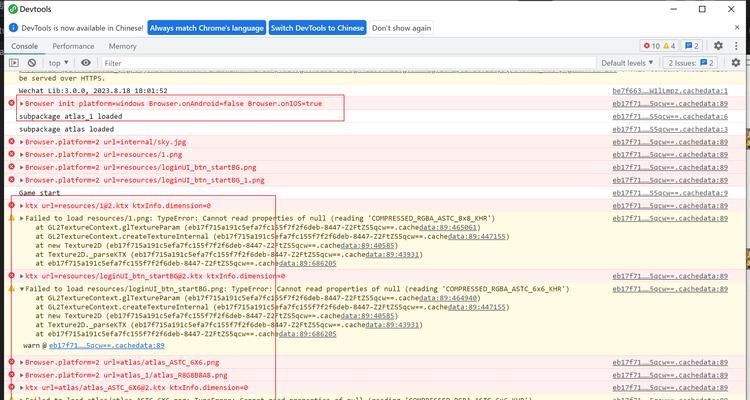This screenshot has height=400, width=750.
Task: Expand atlas_1/atlas_R8G8B8A8.png error entry
Action: point(22,375)
